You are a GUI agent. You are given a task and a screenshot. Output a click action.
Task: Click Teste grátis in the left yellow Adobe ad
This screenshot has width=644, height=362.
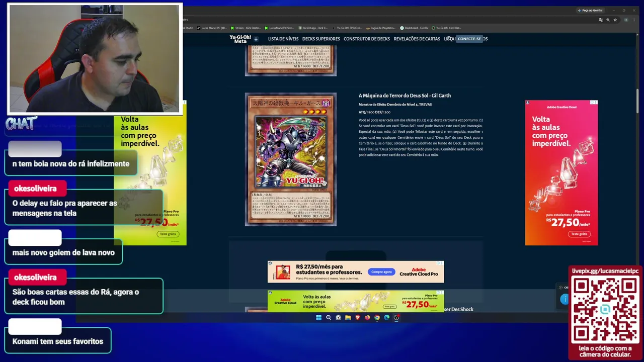point(168,234)
